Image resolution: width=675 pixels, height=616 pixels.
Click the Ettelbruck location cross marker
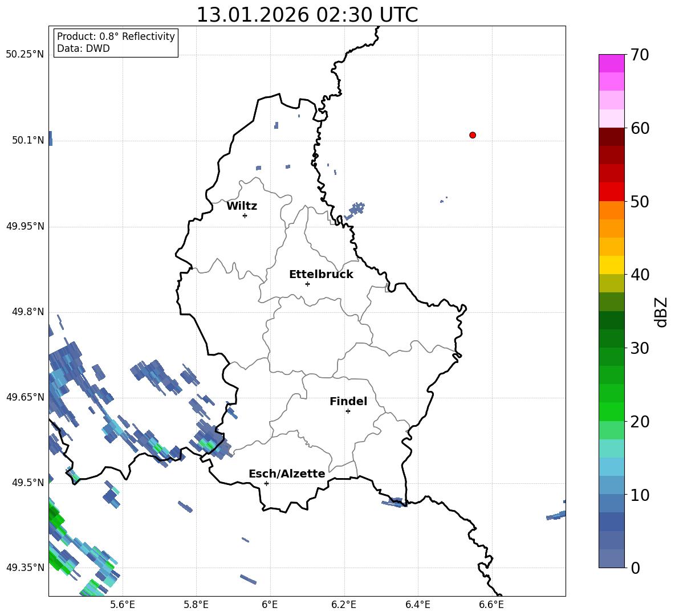[x=307, y=284]
